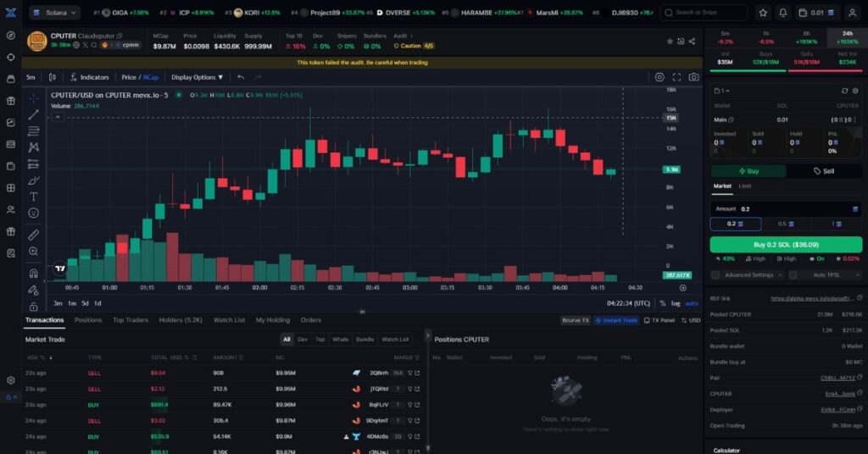The image size is (868, 454).
Task: Copy the REF link
Action: [860, 298]
